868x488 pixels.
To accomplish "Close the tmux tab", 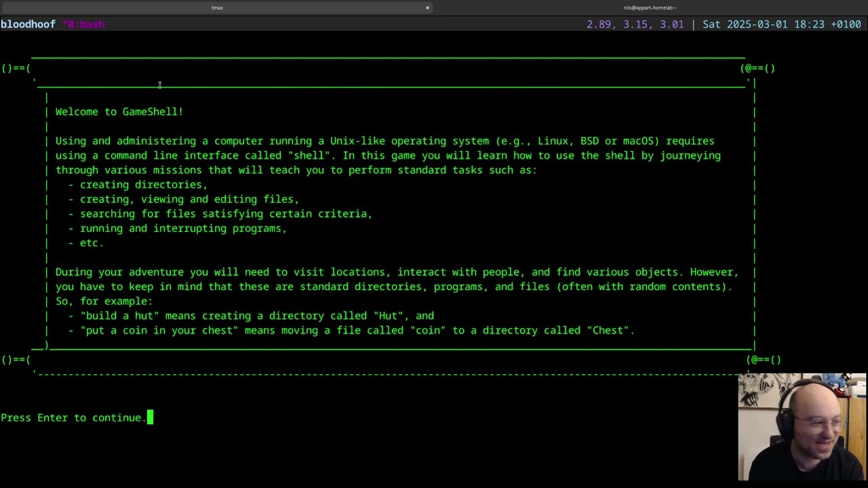I will coord(427,7).
